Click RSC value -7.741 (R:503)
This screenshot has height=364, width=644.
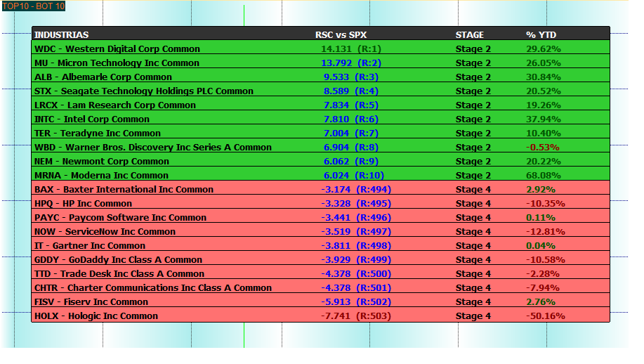coord(355,316)
